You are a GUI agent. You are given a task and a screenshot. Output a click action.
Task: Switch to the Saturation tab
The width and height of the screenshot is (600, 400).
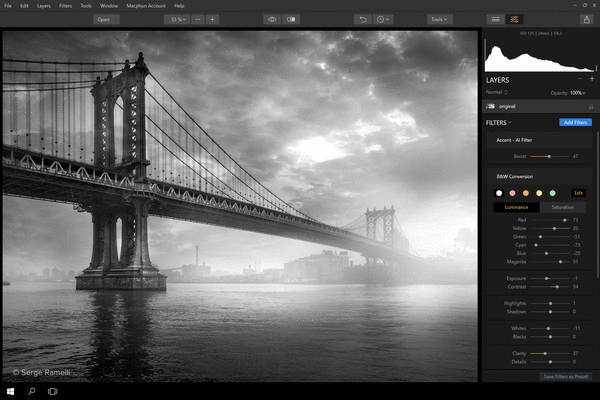pos(562,207)
